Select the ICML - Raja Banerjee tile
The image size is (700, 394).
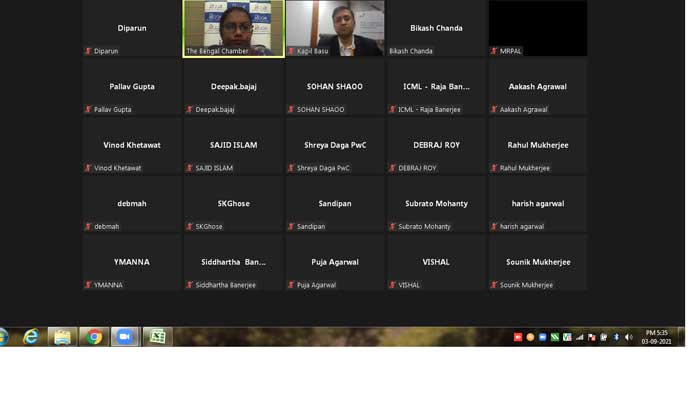point(436,87)
